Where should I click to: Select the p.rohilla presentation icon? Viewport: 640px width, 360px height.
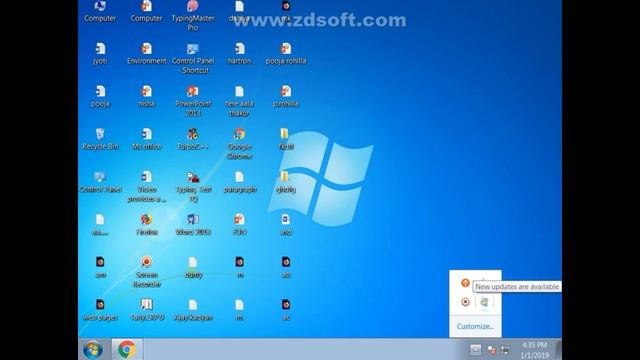coord(286,91)
